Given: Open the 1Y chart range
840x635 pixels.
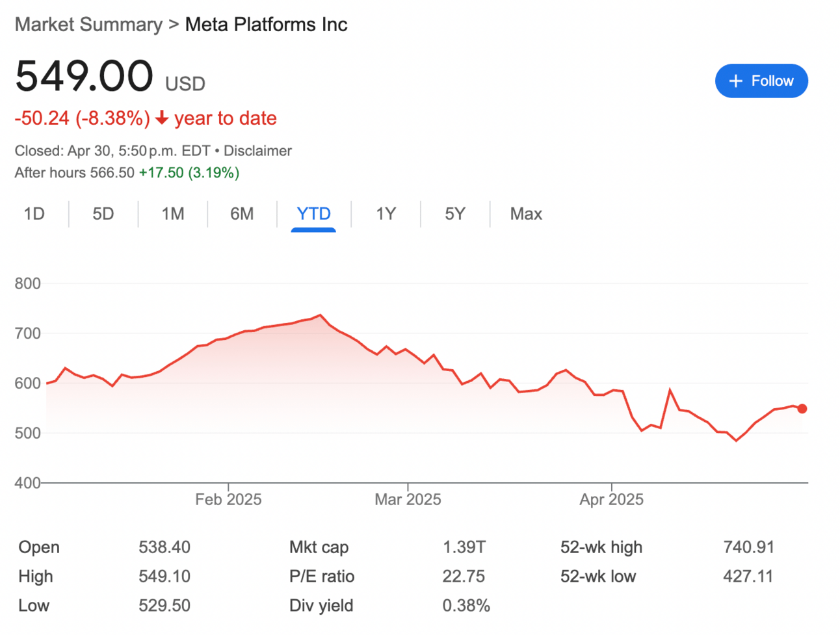Looking at the screenshot, I should pos(386,214).
